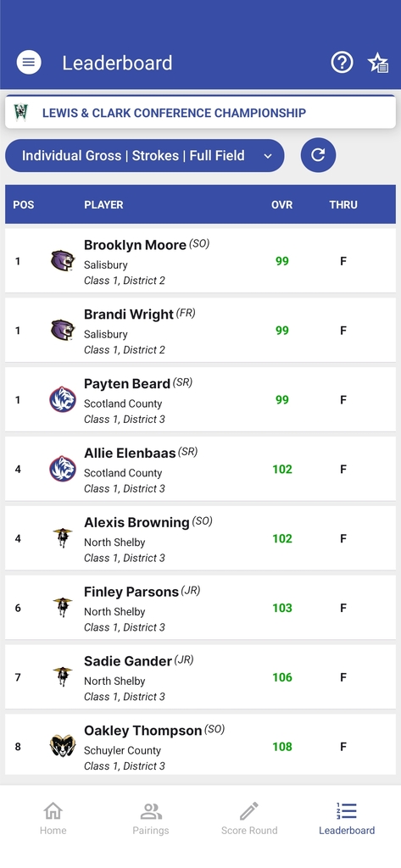Click the dropdown chevron arrow on the filter
The height and width of the screenshot is (868, 401).
[x=268, y=156]
